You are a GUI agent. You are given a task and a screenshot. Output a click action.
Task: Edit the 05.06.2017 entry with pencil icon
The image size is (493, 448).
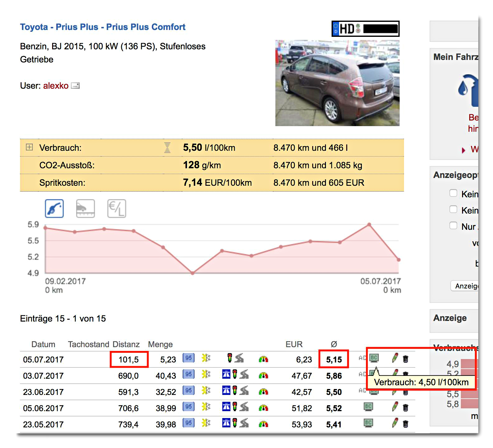point(395,406)
